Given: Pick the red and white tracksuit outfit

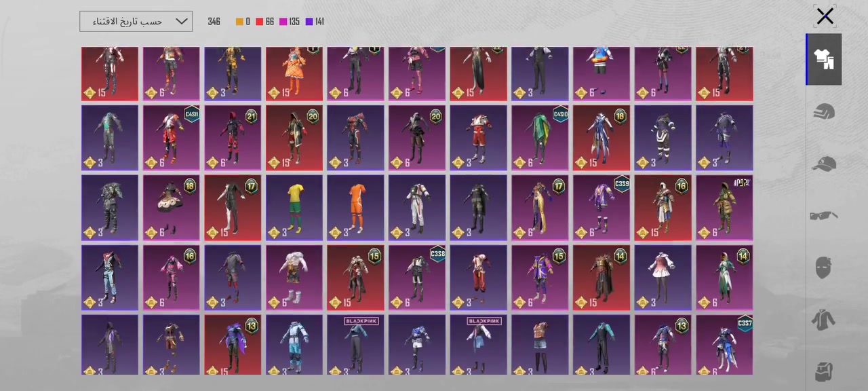Looking at the screenshot, I should 478,138.
